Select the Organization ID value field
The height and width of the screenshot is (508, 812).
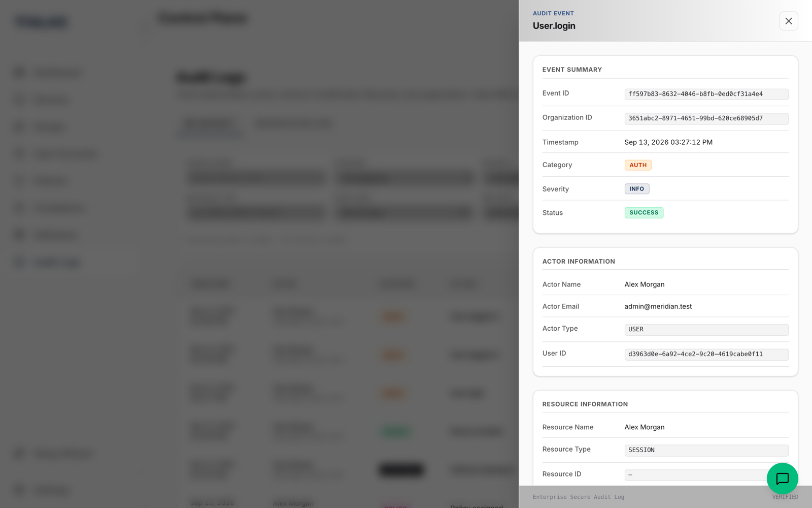706,118
